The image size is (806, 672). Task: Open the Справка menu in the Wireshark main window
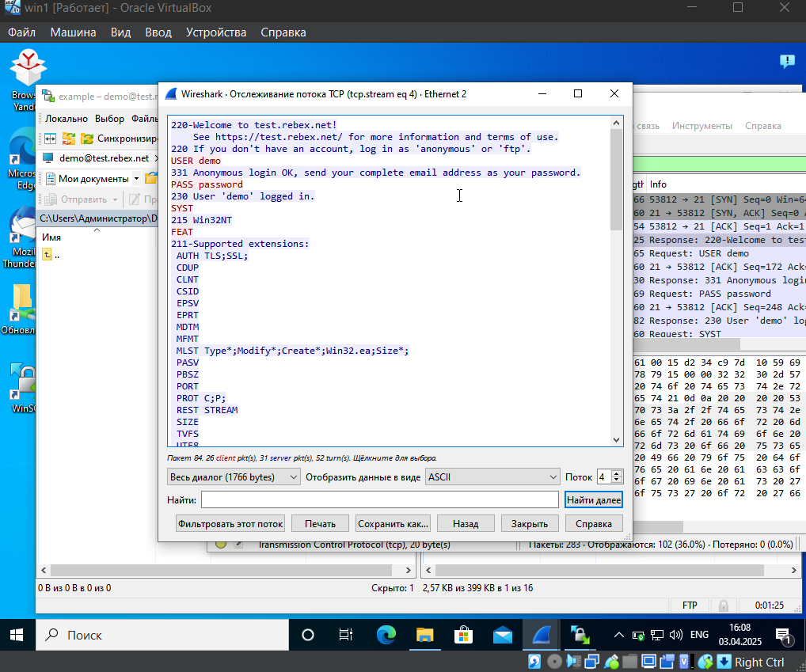(762, 126)
